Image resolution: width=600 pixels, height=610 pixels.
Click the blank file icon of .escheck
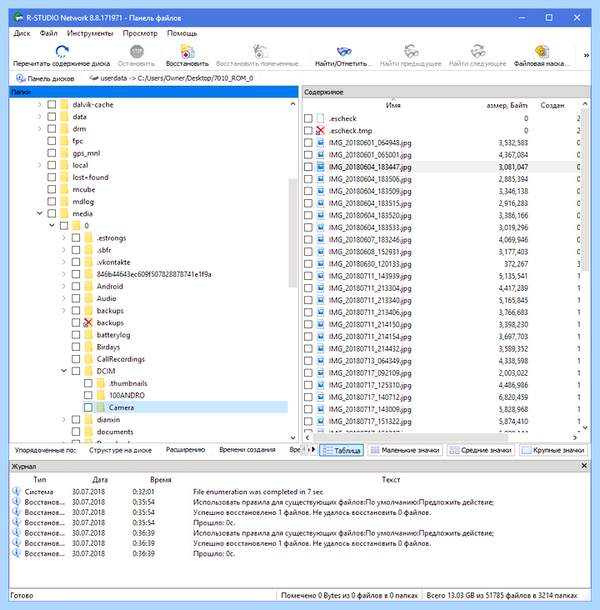click(320, 118)
